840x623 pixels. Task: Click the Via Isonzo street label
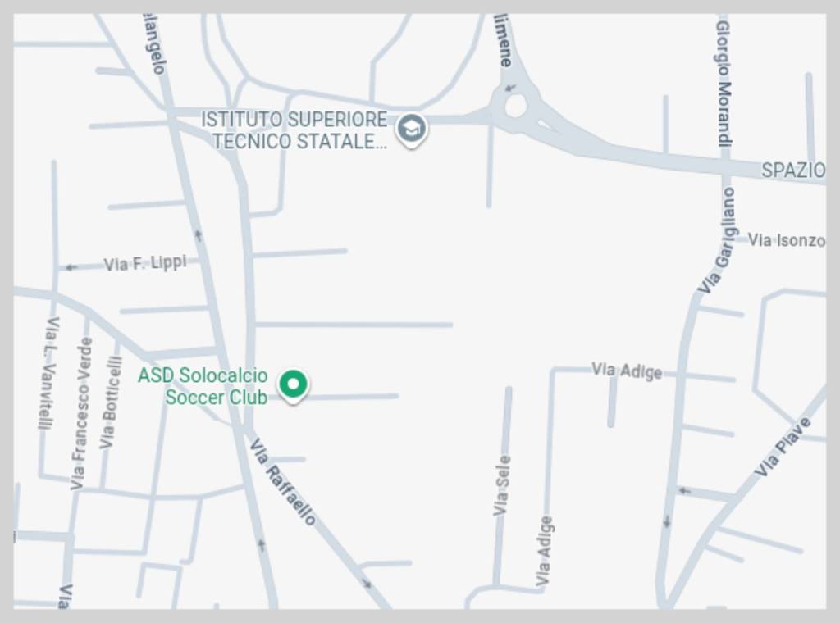pos(787,240)
